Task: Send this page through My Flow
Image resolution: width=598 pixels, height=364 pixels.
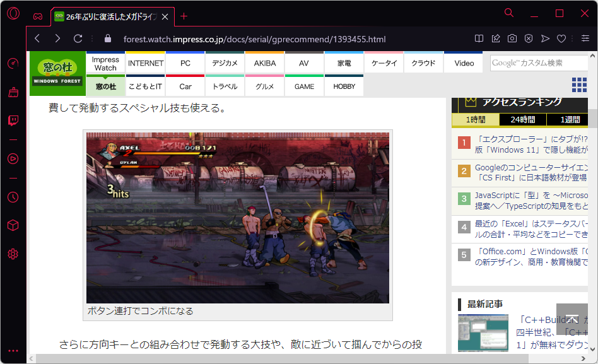Action: click(546, 38)
